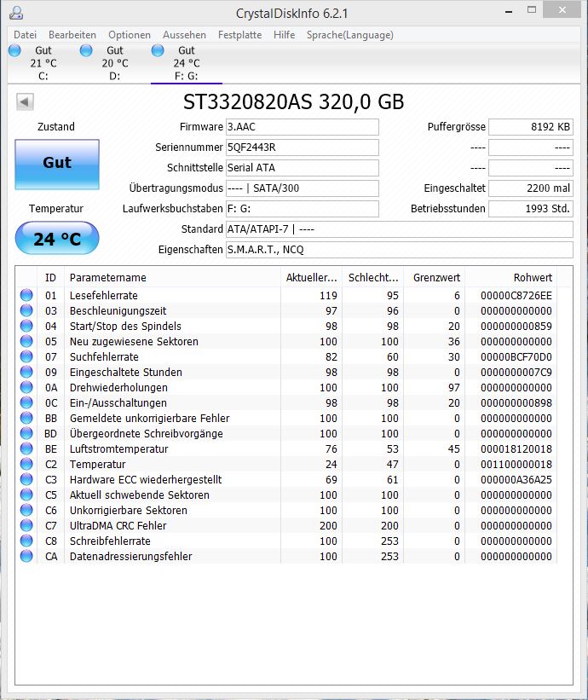Click raw value 000000A36A25
This screenshot has width=588, height=700.
click(x=516, y=479)
